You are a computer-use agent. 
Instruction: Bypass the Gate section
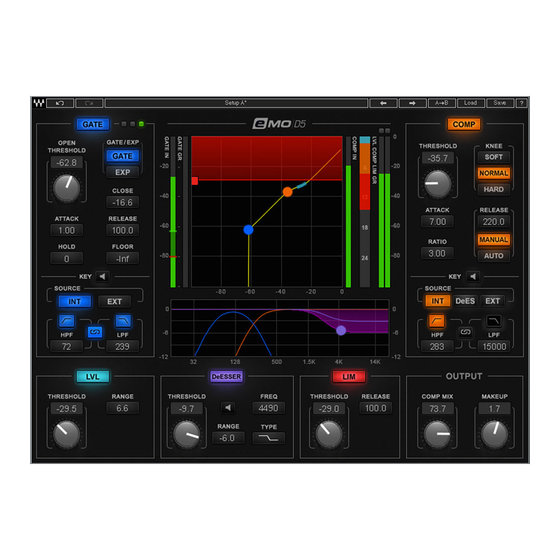point(92,124)
